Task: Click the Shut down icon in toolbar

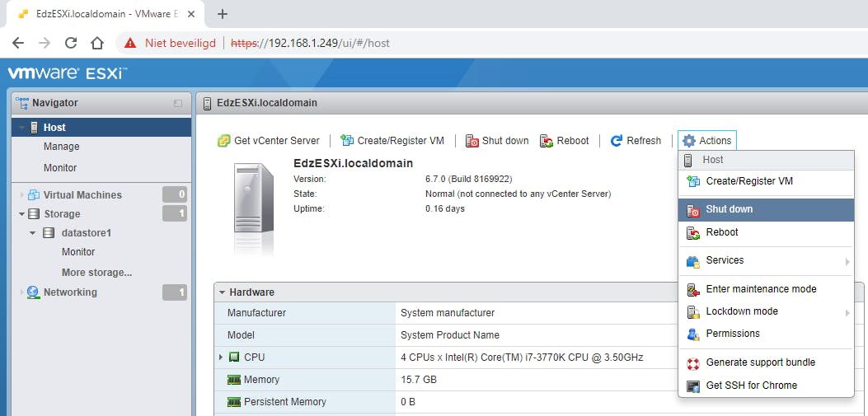Action: pos(472,141)
